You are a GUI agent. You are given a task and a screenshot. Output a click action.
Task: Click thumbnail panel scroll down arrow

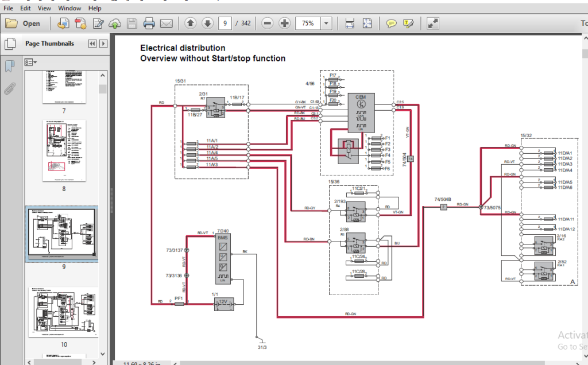[103, 354]
